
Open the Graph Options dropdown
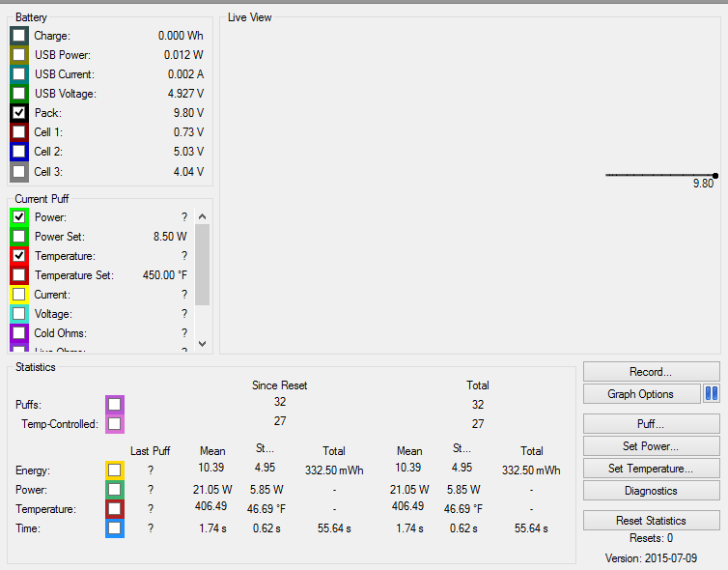[641, 394]
